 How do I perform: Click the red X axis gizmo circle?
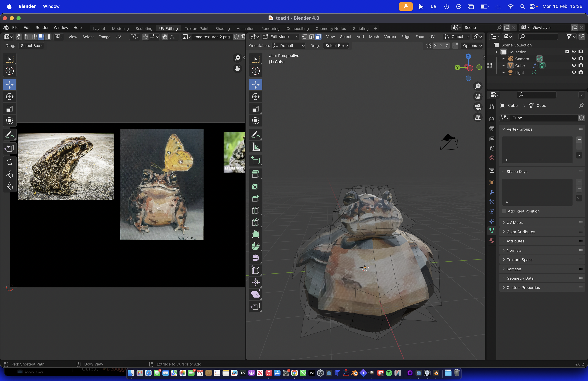[x=470, y=68]
